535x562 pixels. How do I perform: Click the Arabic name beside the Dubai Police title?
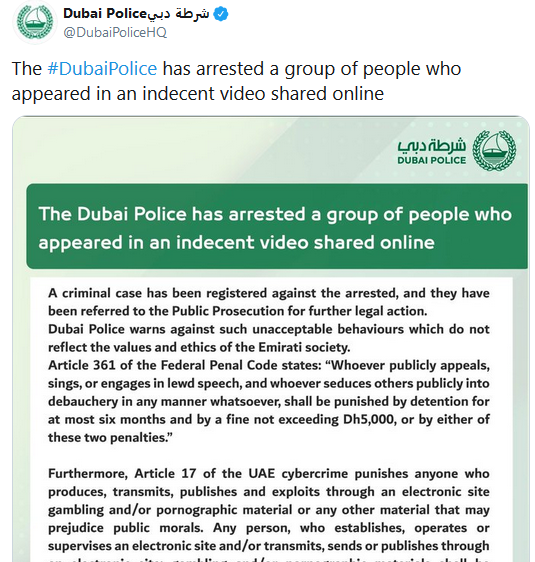coord(178,14)
